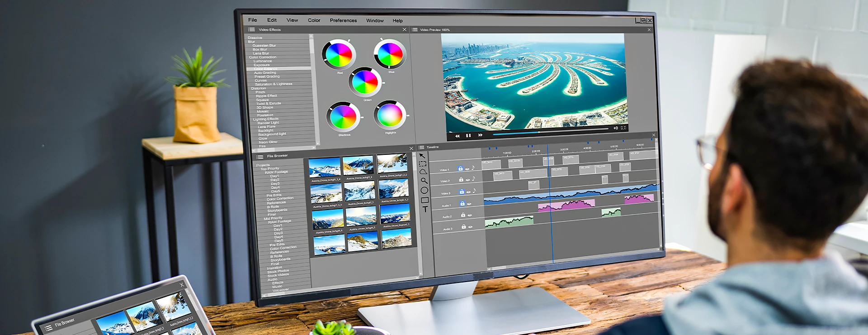
Task: Collapse the Mid Priority folder
Action: click(273, 218)
